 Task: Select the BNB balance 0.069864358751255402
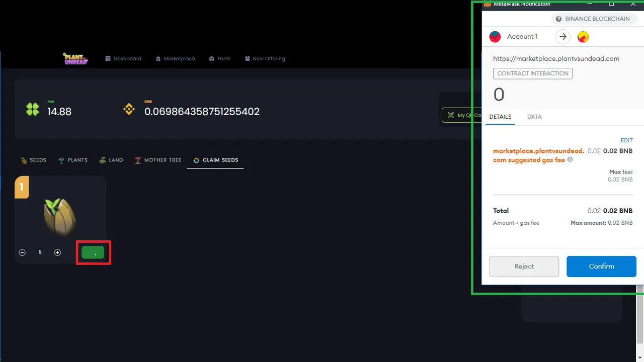point(202,112)
